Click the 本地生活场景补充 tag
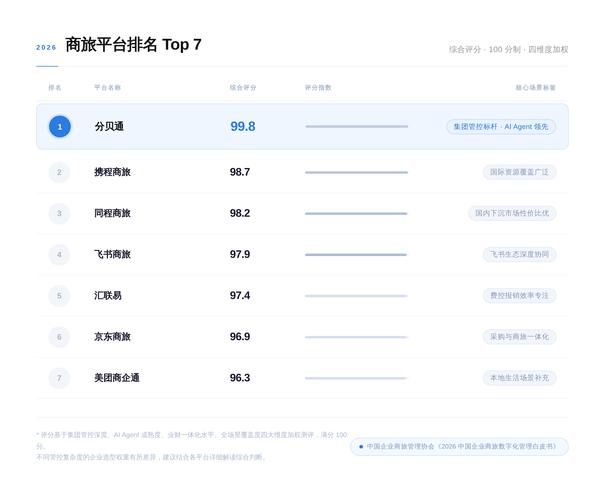The height and width of the screenshot is (500, 605). click(x=519, y=378)
